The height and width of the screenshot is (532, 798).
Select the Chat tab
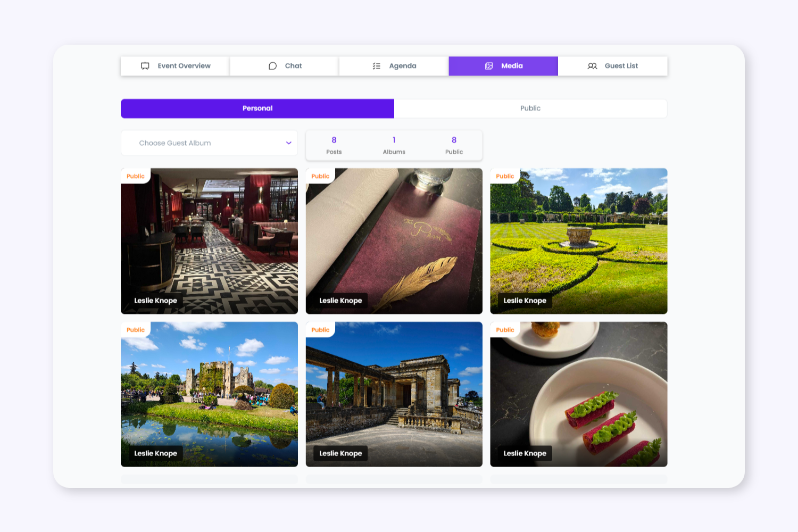click(284, 66)
